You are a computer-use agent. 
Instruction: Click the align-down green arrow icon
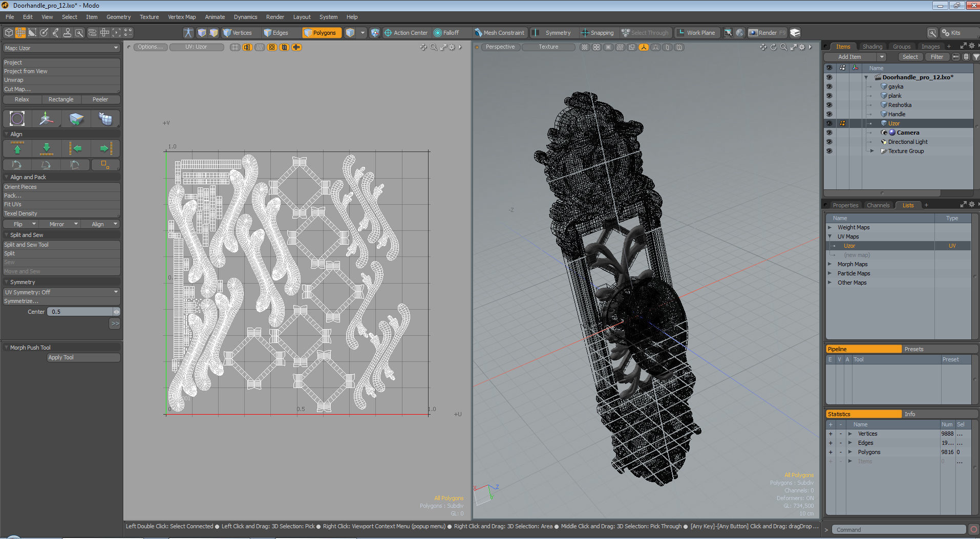(47, 148)
